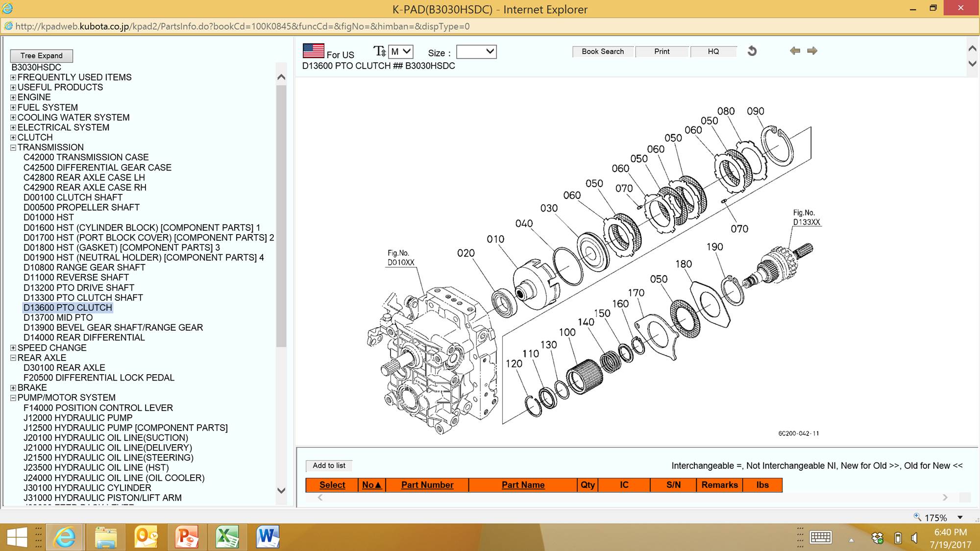The image size is (980, 551).
Task: Click part number 020 in diagram
Action: (x=466, y=253)
